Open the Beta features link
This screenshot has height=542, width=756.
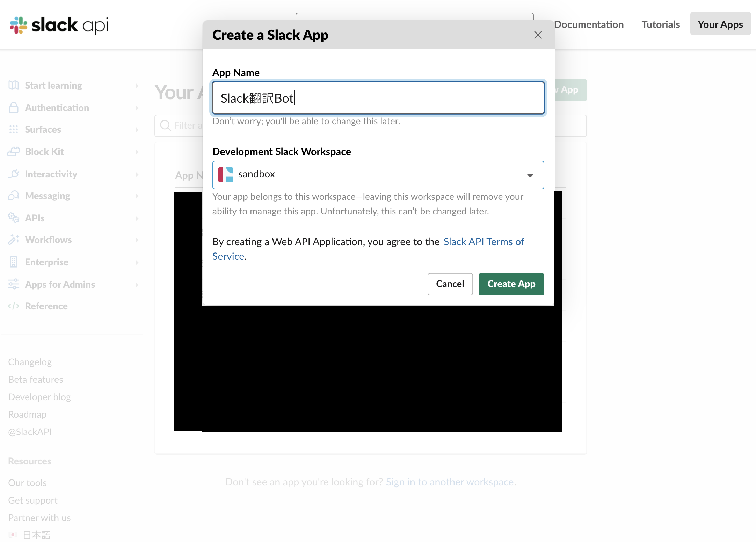[36, 379]
